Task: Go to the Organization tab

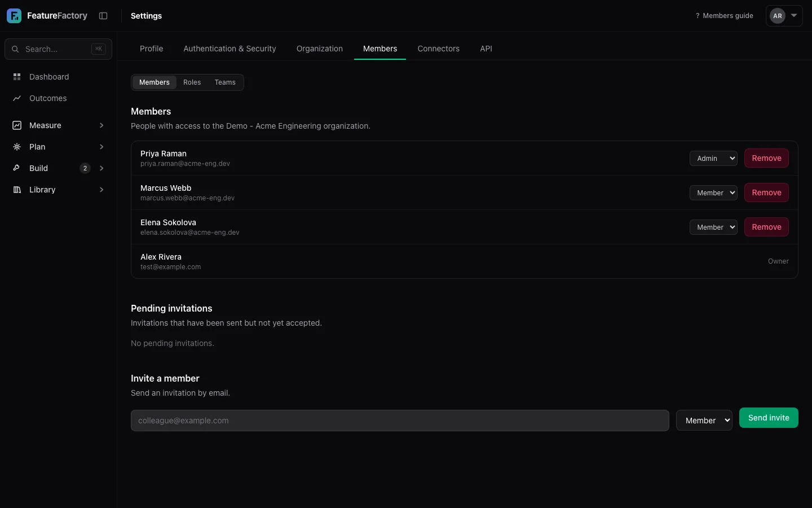Action: point(320,49)
